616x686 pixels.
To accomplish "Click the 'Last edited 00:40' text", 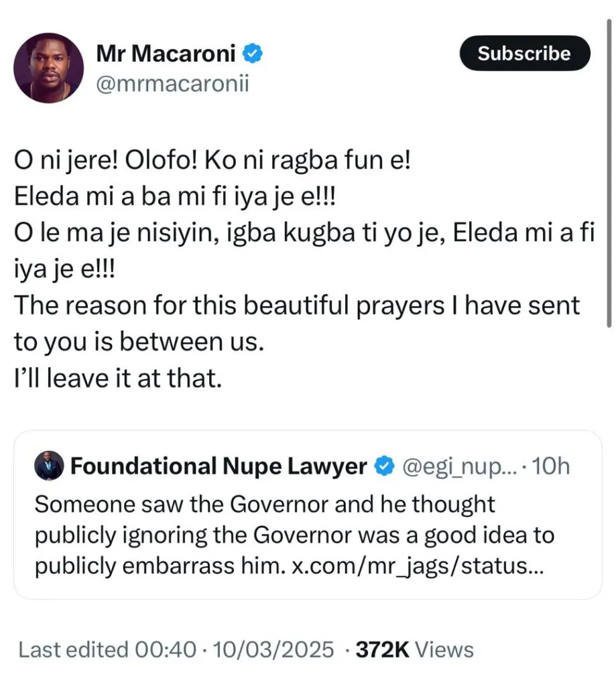I will (x=107, y=649).
